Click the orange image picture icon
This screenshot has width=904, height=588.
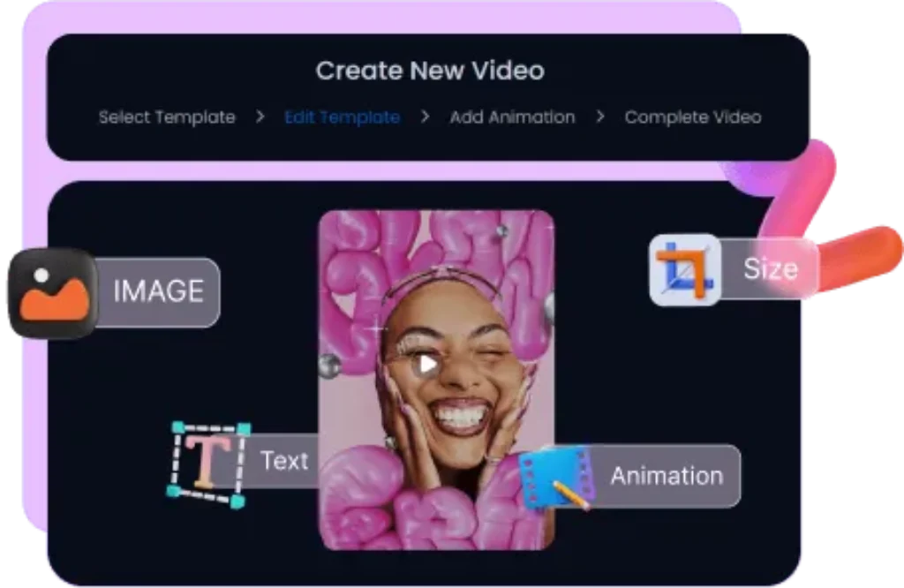coord(52,293)
